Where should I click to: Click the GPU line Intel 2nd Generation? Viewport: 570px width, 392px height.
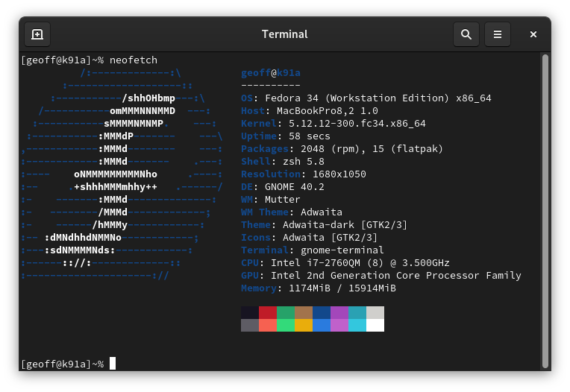pos(381,276)
